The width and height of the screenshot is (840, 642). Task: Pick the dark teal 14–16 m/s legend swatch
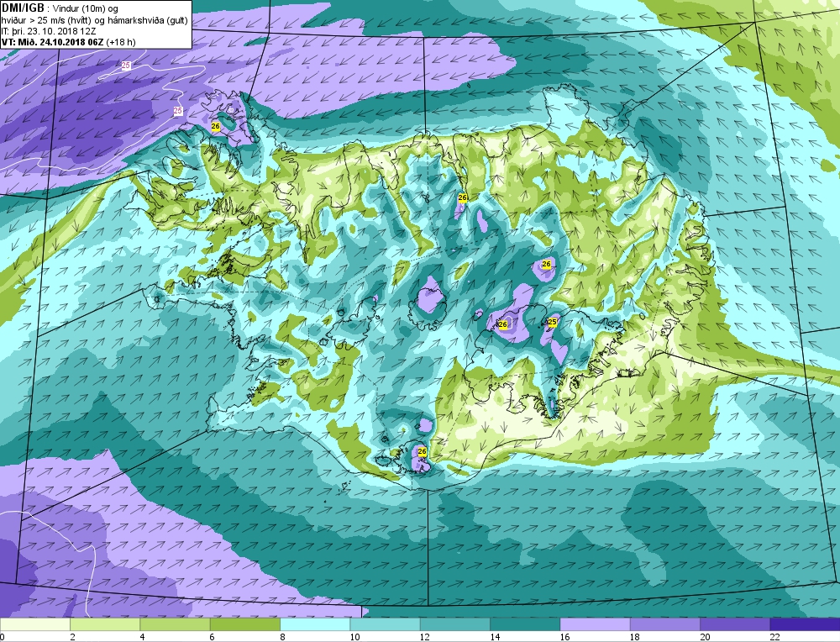(x=525, y=624)
